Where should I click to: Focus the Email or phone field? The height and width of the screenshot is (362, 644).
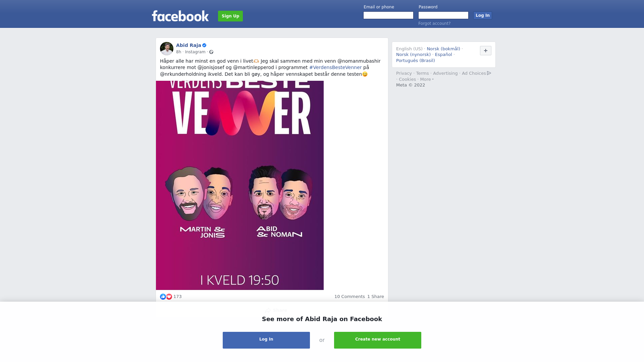pyautogui.click(x=388, y=15)
